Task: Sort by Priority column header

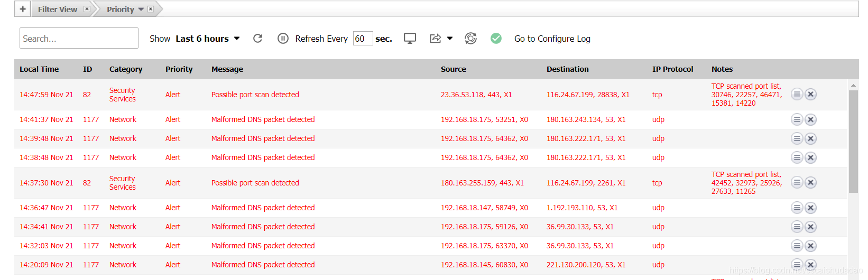Action: click(179, 69)
